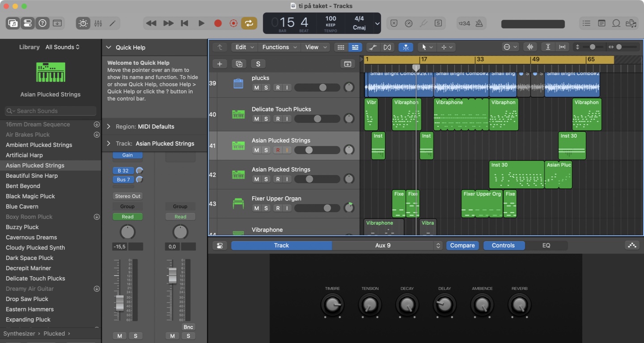Image resolution: width=644 pixels, height=343 pixels.
Task: Mute the Delicate Touch Plucks track
Action: [256, 119]
